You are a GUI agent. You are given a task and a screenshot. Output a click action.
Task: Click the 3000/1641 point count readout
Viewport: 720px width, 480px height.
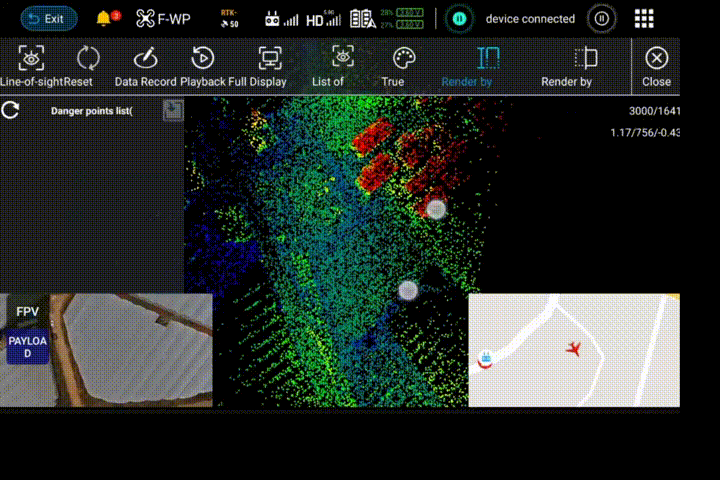tap(654, 111)
